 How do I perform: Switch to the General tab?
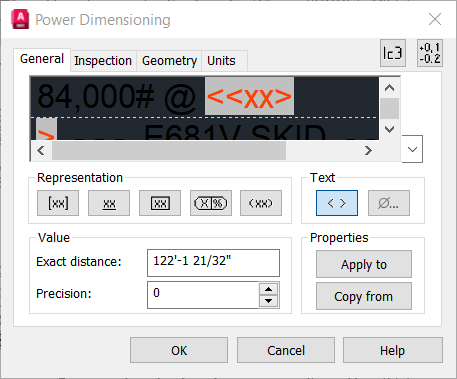[42, 59]
